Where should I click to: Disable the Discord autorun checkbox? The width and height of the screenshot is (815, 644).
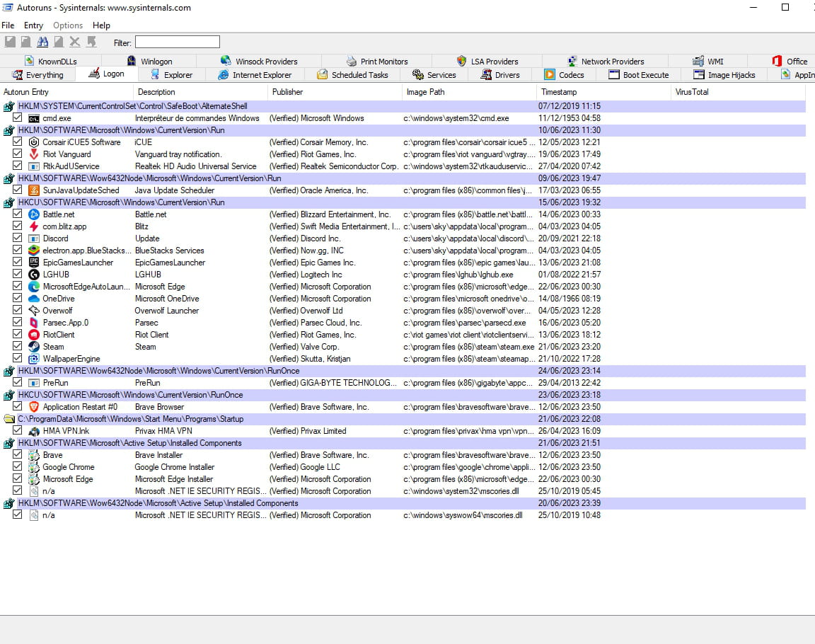(x=17, y=238)
